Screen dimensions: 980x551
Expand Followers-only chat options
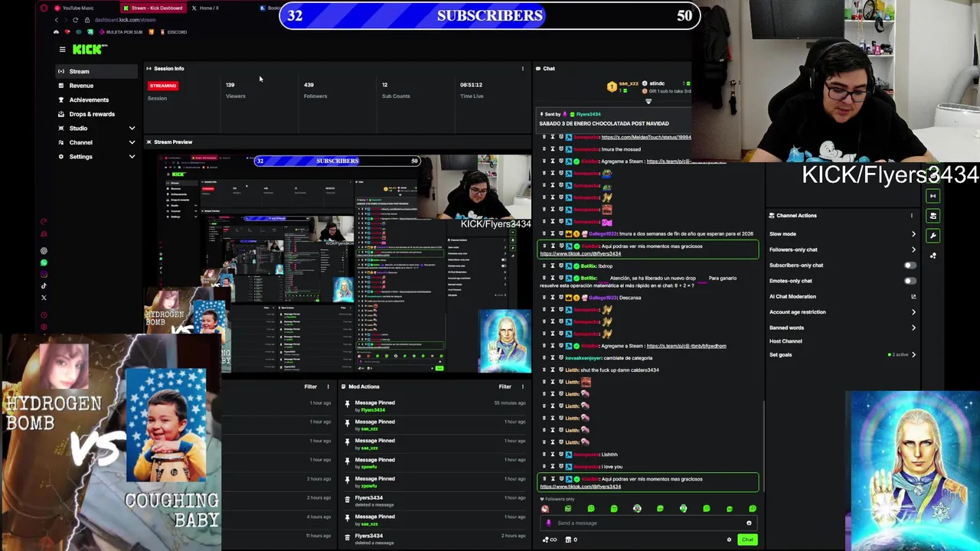point(913,249)
